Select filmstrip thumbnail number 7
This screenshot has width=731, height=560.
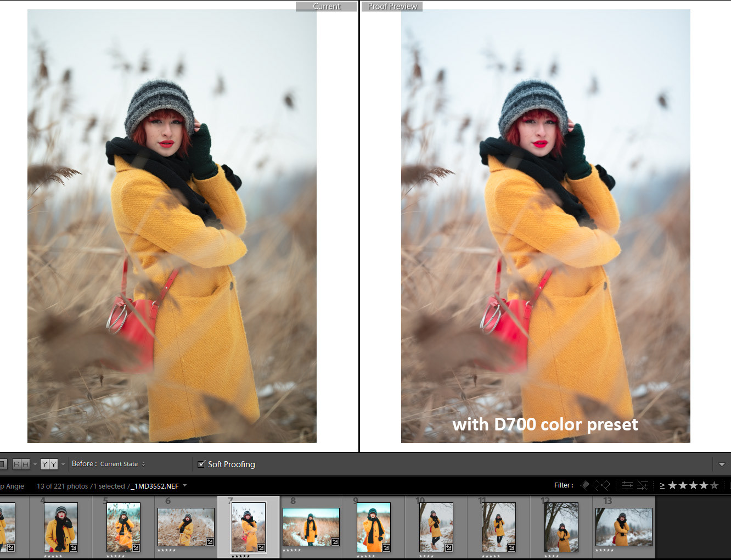coord(249,527)
